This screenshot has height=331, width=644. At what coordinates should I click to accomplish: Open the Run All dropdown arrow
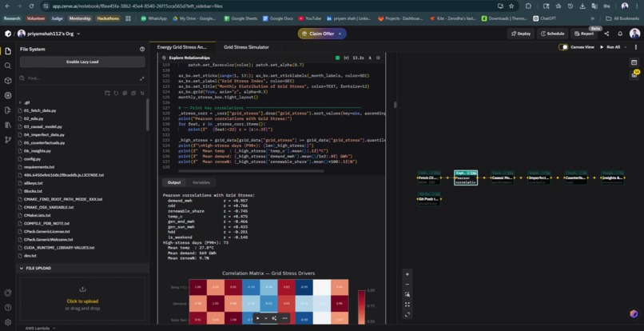[x=626, y=47]
